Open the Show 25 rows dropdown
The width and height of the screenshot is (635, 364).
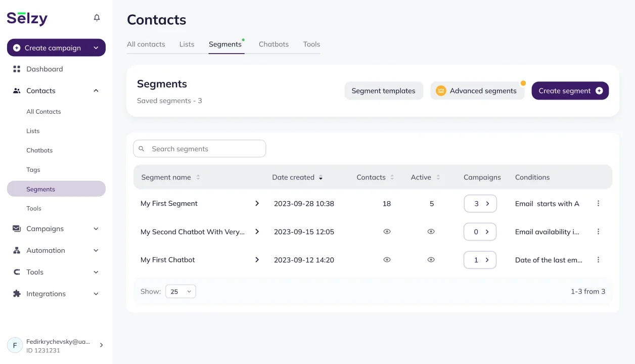[x=180, y=291]
